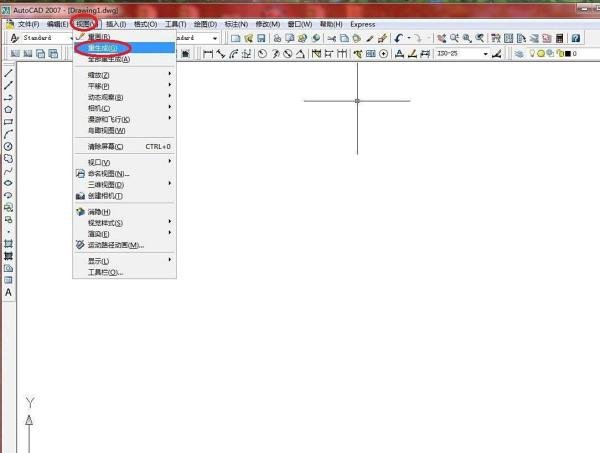Click the Text Style icon beside Standard
This screenshot has width=600, height=453.
click(15, 38)
